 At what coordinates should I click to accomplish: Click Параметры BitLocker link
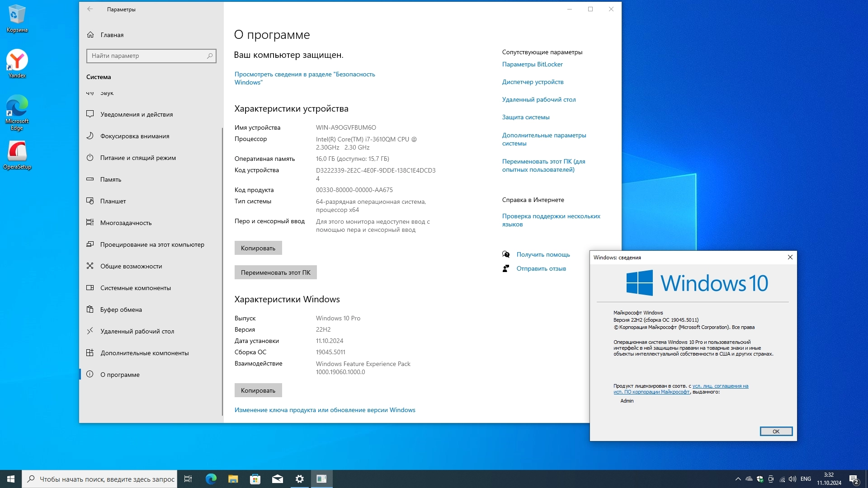(x=532, y=64)
